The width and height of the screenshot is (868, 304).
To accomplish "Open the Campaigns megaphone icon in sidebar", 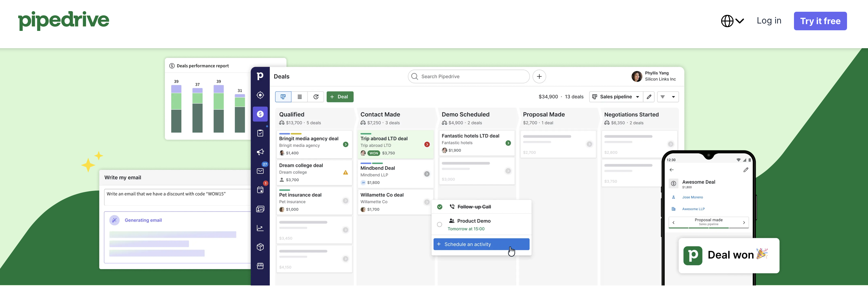I will [x=260, y=152].
